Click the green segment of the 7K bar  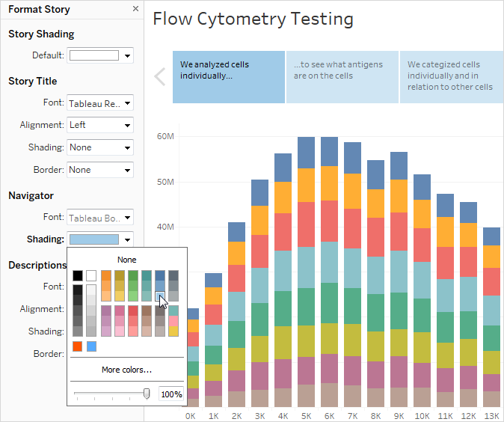352,306
